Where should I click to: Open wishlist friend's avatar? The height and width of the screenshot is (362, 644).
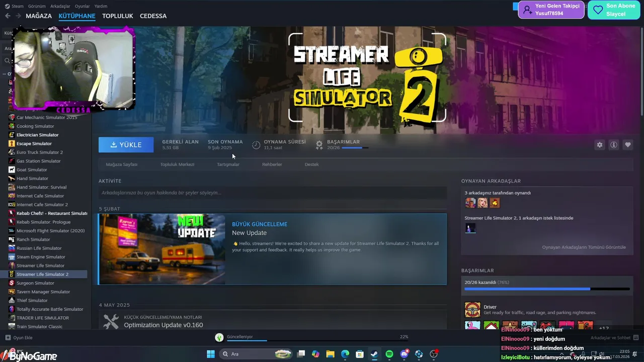tap(470, 228)
